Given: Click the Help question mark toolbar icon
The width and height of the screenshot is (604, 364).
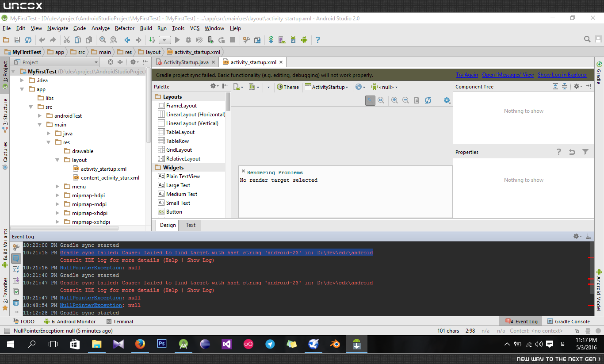Looking at the screenshot, I should 317,40.
